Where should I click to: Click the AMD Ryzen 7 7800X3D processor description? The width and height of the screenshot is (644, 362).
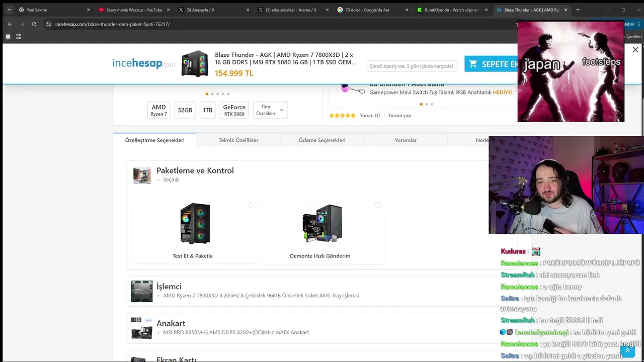[x=261, y=296]
